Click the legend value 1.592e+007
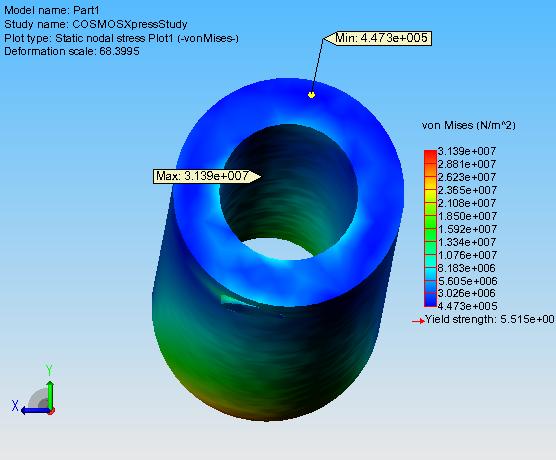The height and width of the screenshot is (460, 556). (467, 229)
